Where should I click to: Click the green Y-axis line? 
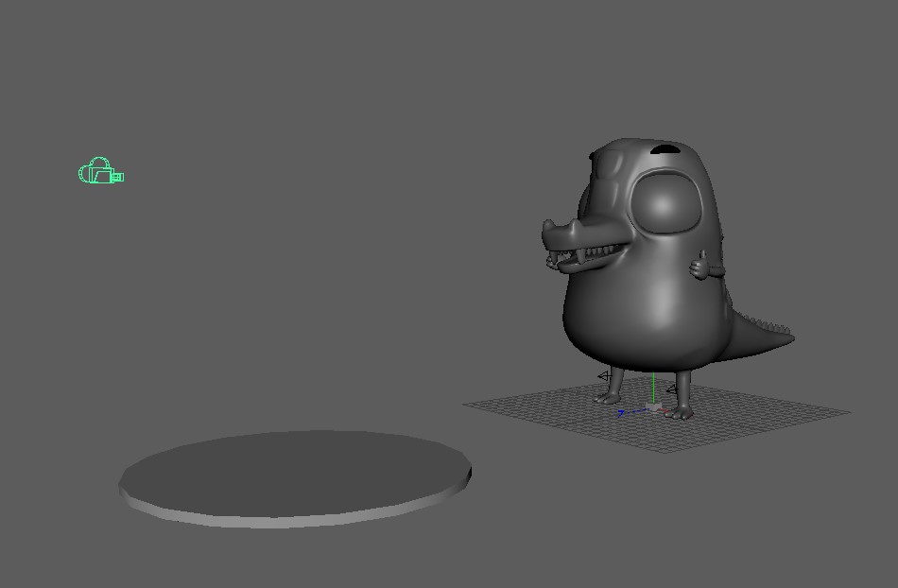(x=653, y=389)
